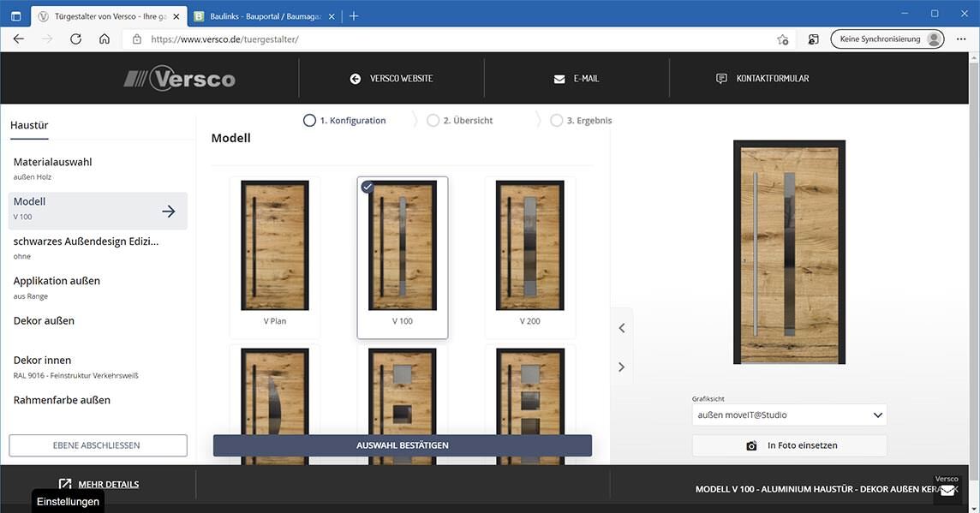Image resolution: width=980 pixels, height=513 pixels.
Task: Open the Dekor innen section
Action: coord(98,367)
